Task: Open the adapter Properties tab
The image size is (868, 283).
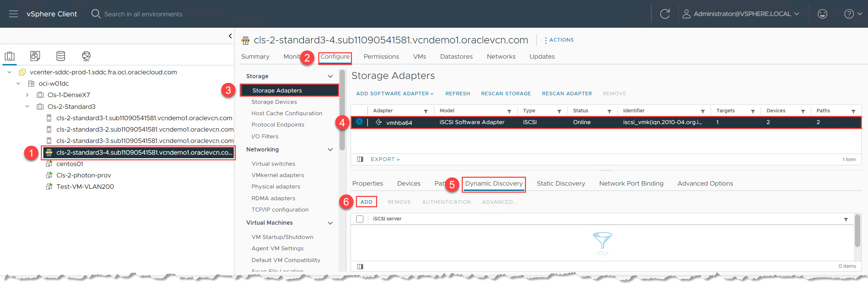Action: [x=368, y=183]
